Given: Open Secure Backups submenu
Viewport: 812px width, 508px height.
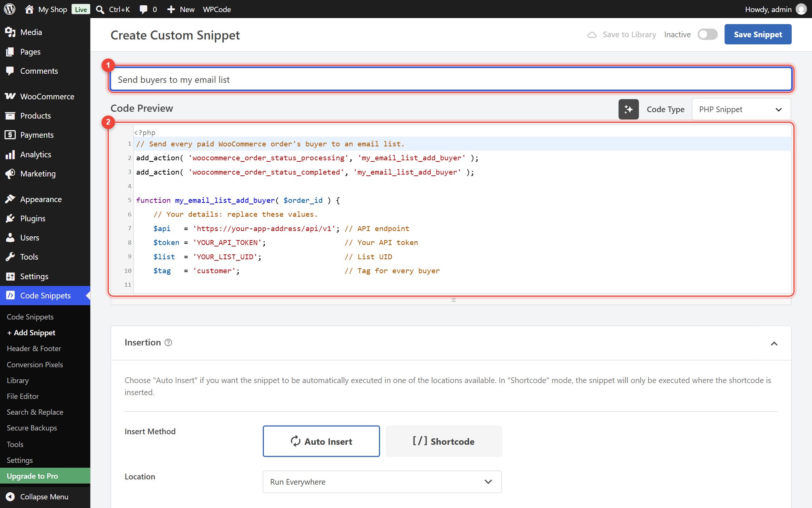Looking at the screenshot, I should 32,428.
